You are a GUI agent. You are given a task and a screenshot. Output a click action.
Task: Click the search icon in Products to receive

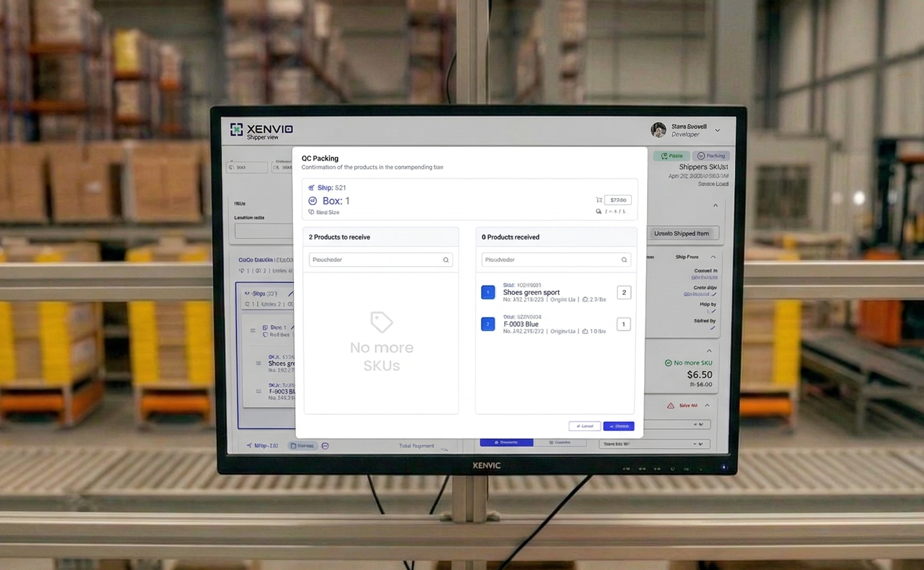445,260
